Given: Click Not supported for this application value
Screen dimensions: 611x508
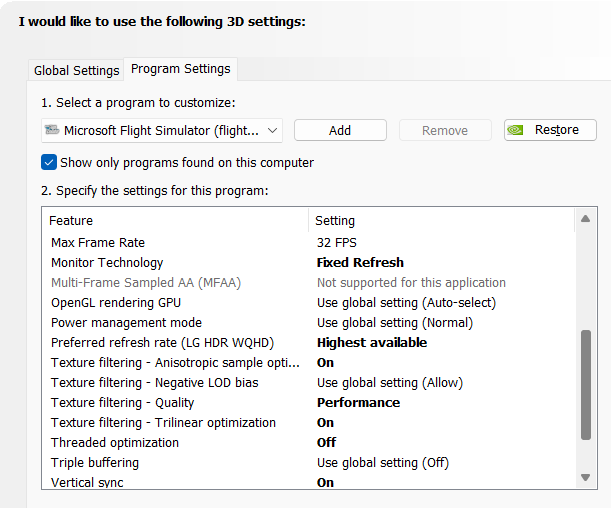Looking at the screenshot, I should click(411, 283).
